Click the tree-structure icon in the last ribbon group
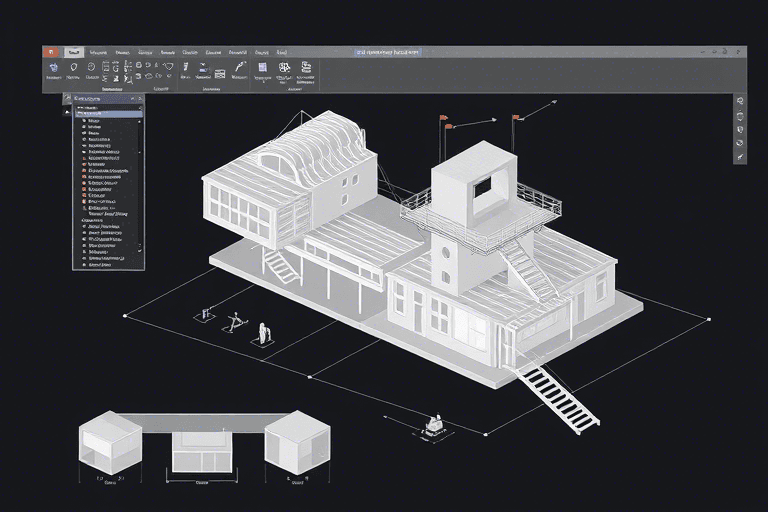 285,68
